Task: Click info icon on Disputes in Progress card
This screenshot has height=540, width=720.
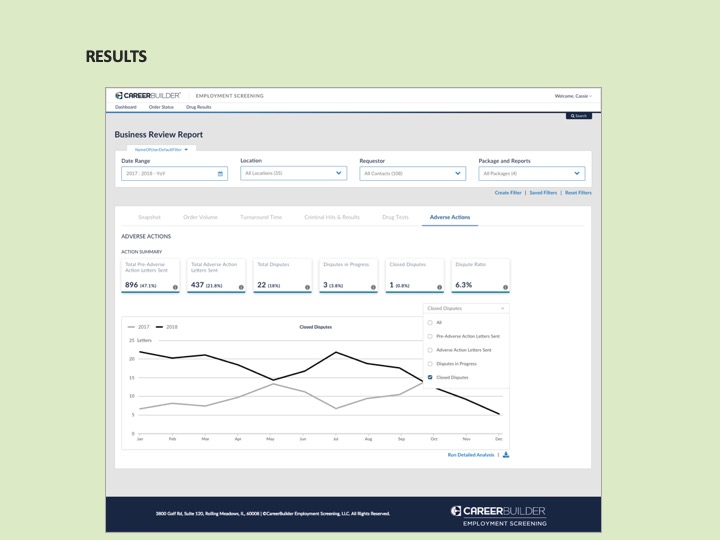Action: tap(373, 287)
